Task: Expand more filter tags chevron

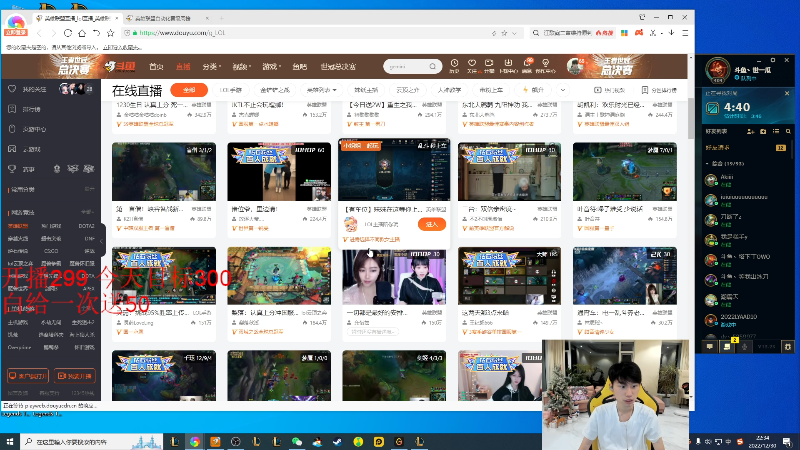Action: (x=563, y=90)
